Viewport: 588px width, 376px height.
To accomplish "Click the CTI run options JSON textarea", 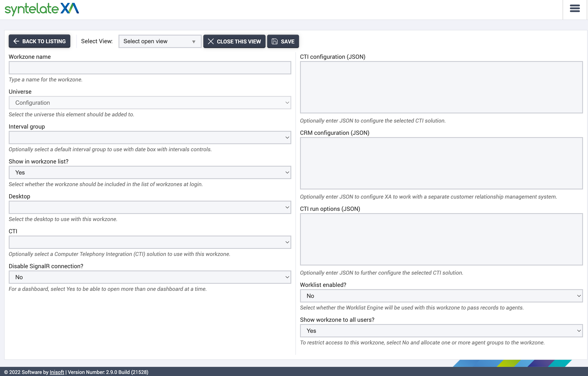I will (x=441, y=239).
